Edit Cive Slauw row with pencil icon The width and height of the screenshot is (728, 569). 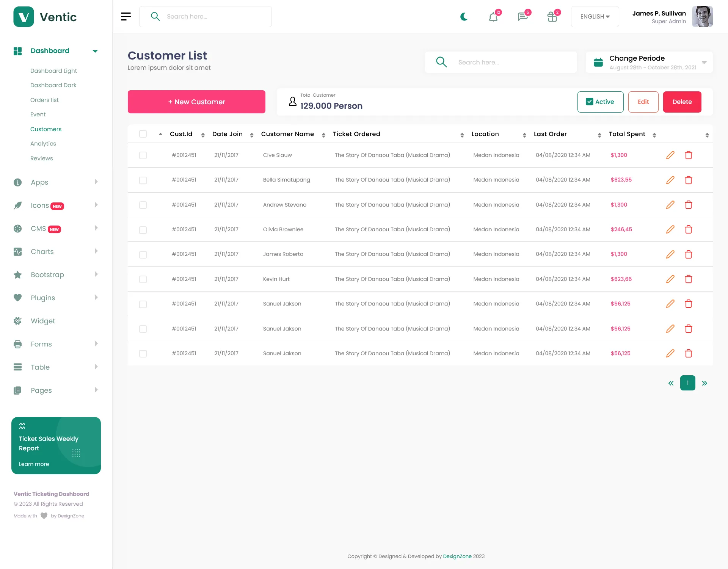pyautogui.click(x=670, y=155)
